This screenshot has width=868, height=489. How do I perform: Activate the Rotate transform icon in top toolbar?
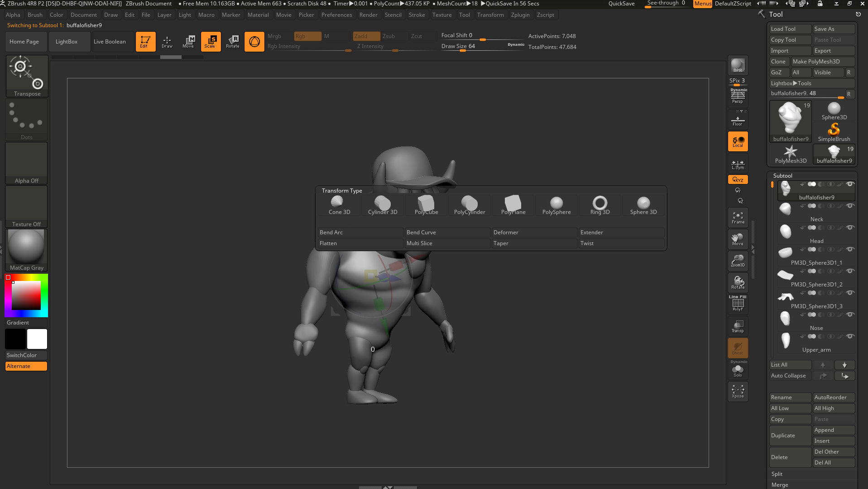click(x=232, y=41)
